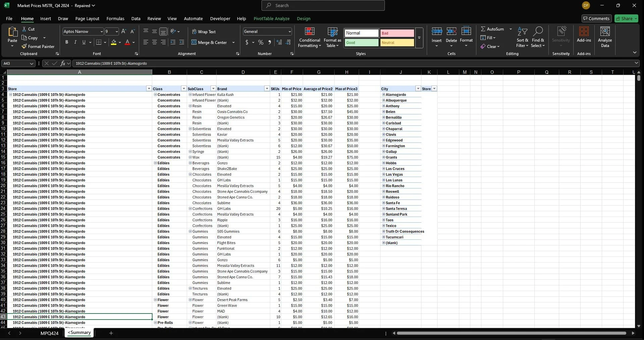Open Find & Select
644x340 pixels.
click(x=538, y=37)
